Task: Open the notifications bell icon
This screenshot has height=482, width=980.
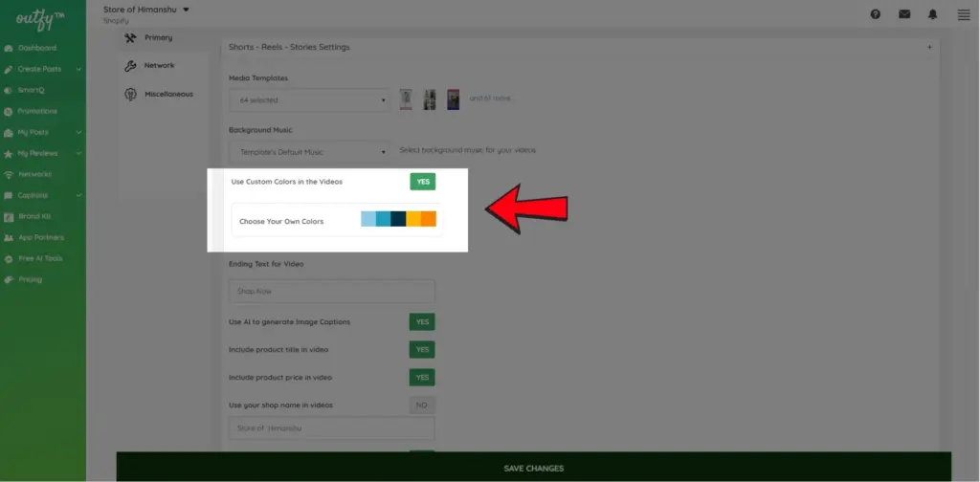Action: pos(933,14)
